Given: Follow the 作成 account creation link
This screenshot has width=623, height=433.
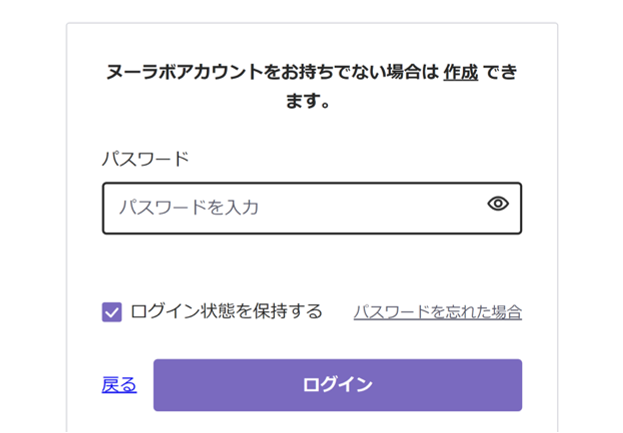Looking at the screenshot, I should click(461, 73).
